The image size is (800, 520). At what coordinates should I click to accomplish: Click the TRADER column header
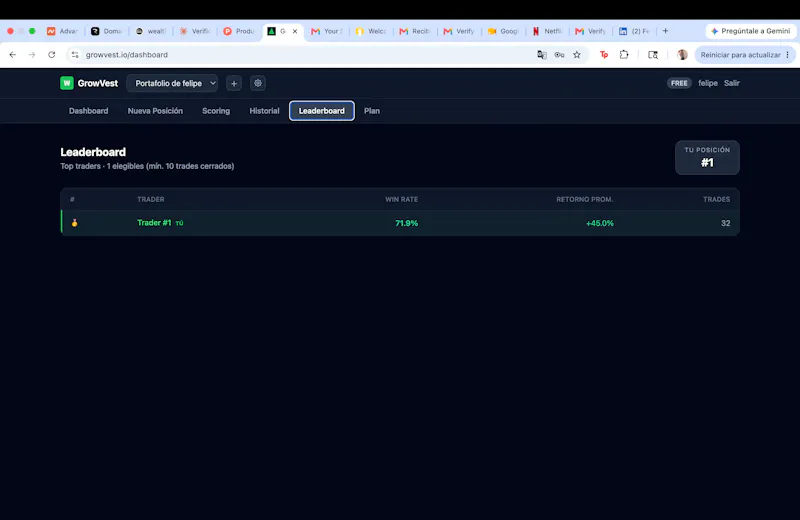151,200
